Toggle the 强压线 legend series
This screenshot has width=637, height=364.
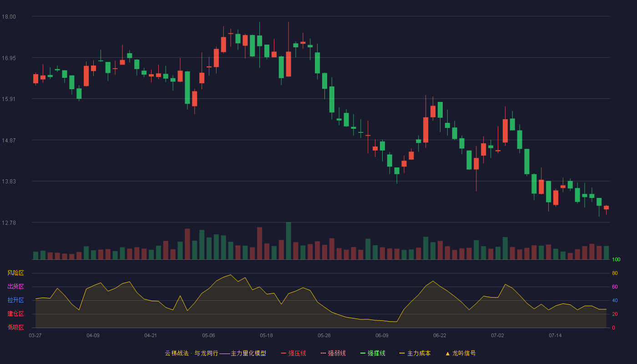(x=293, y=353)
